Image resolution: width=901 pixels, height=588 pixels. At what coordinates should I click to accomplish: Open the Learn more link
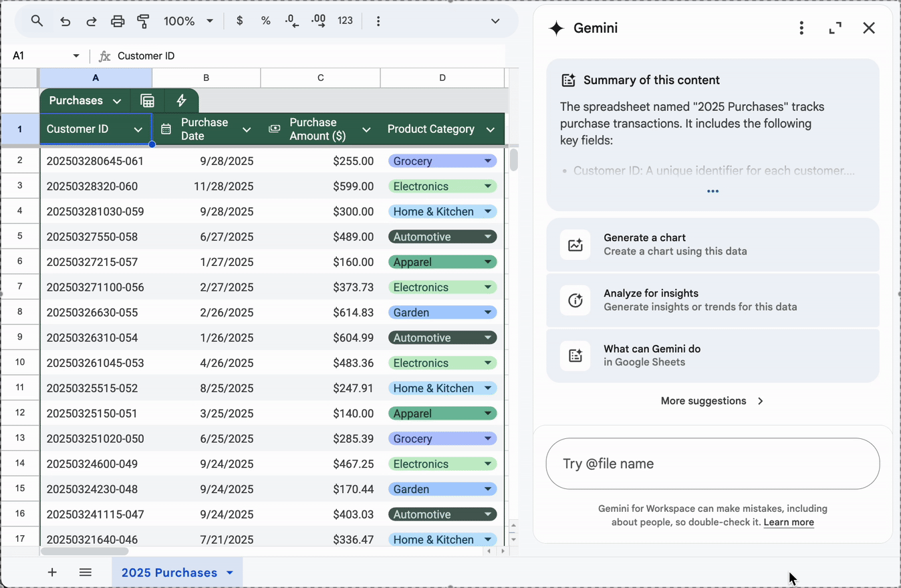(x=789, y=522)
